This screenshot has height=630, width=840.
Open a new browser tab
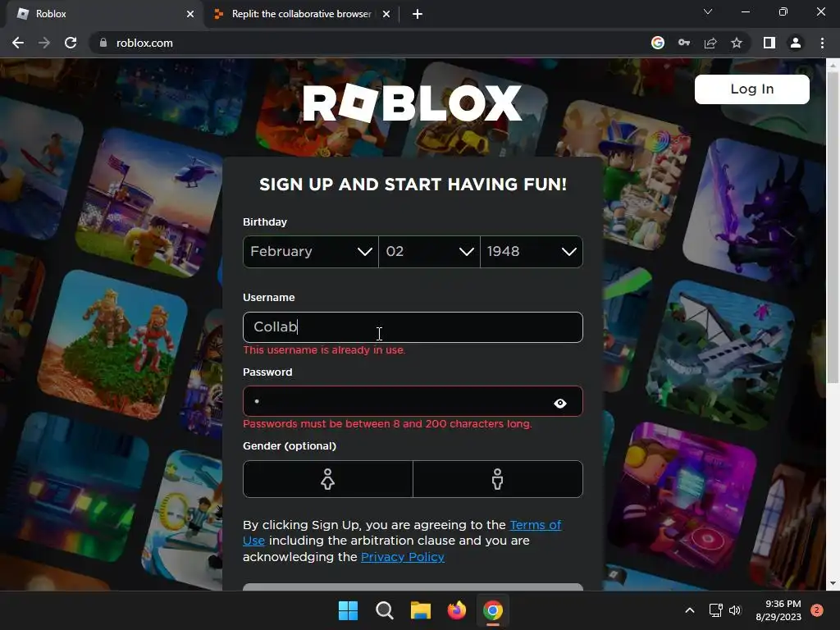418,14
